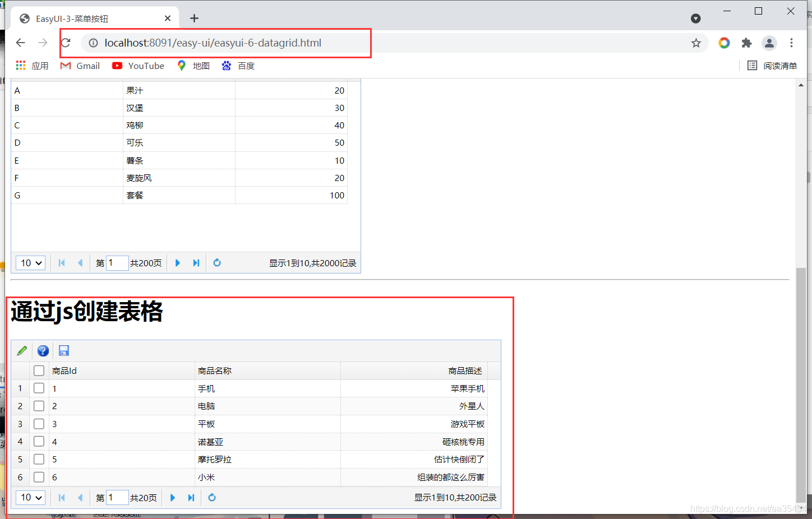This screenshot has width=812, height=519.
Task: Click page number field in lower pager
Action: click(x=117, y=498)
